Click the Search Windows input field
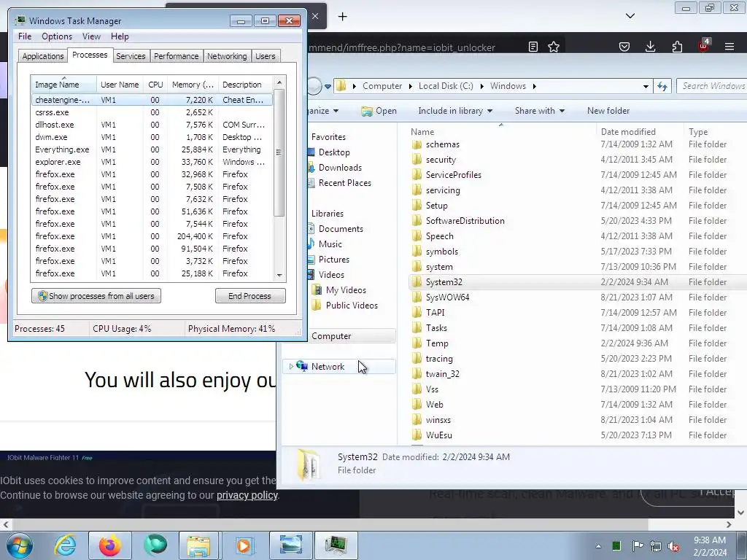 (712, 86)
